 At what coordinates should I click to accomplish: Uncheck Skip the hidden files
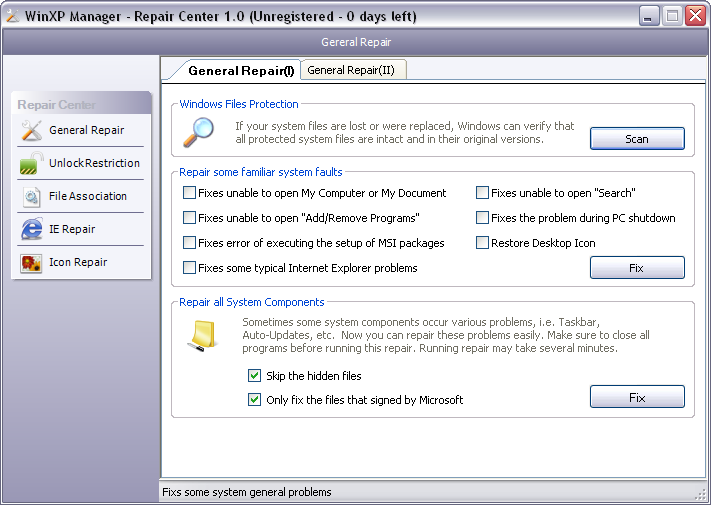[254, 376]
